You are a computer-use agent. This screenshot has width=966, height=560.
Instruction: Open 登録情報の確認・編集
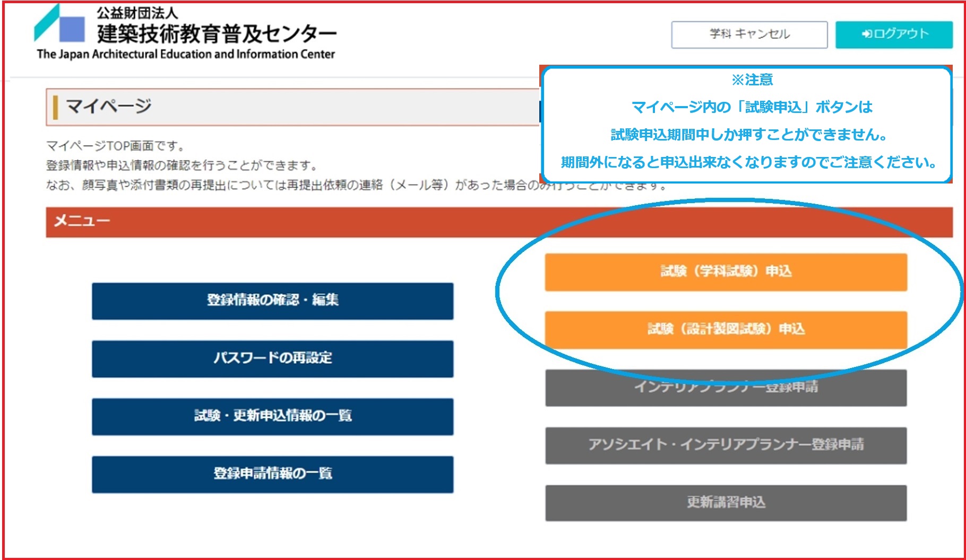[x=272, y=301]
